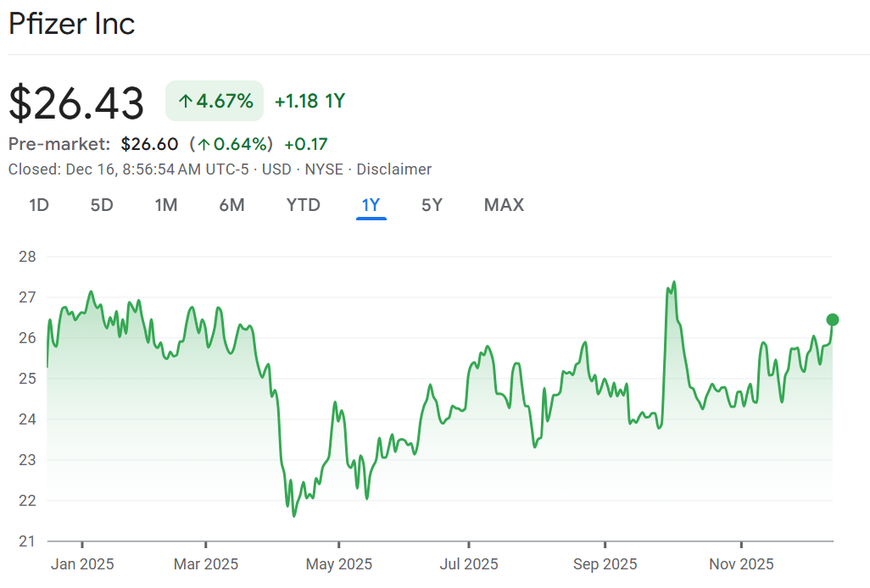This screenshot has width=870, height=588.
Task: Click the Jan 2025 axis label
Action: pos(82,564)
